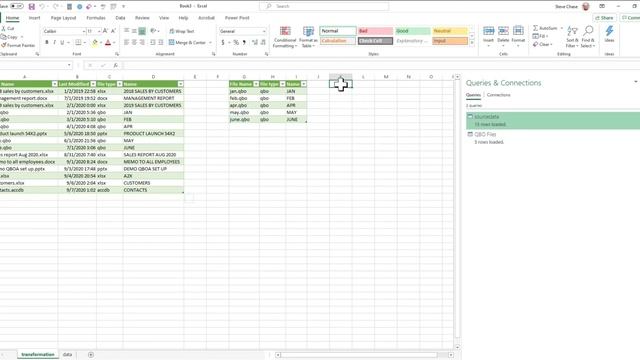The height and width of the screenshot is (360, 640).
Task: Toggle Bold formatting
Action: click(x=47, y=42)
